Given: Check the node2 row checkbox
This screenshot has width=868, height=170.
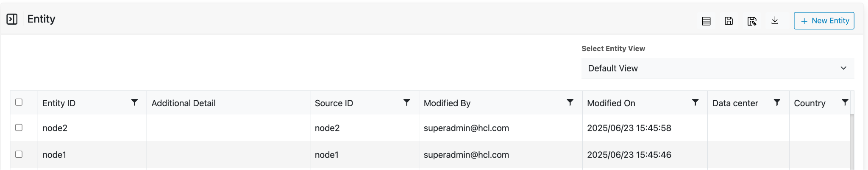Looking at the screenshot, I should tap(19, 127).
